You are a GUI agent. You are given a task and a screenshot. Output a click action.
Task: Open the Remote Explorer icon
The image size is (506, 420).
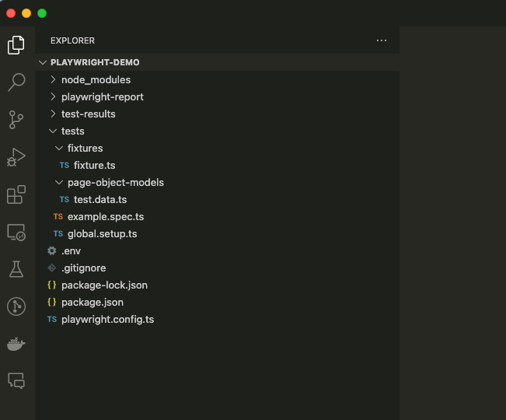16,233
